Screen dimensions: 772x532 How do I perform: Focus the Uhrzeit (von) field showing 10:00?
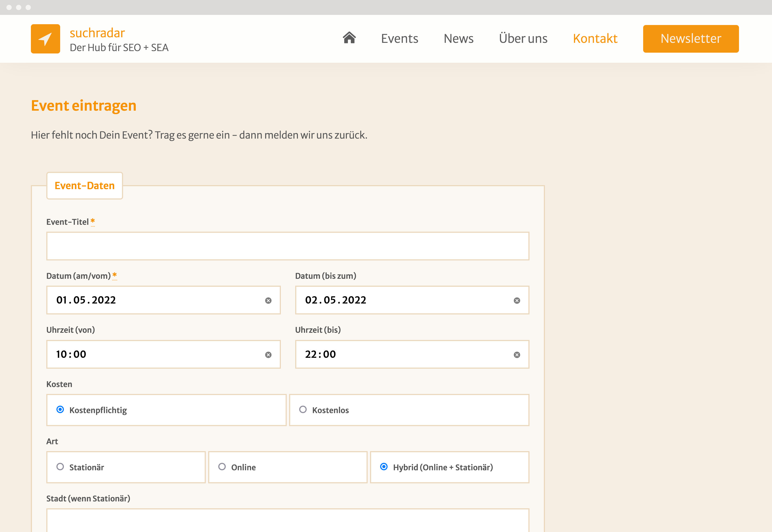point(163,354)
